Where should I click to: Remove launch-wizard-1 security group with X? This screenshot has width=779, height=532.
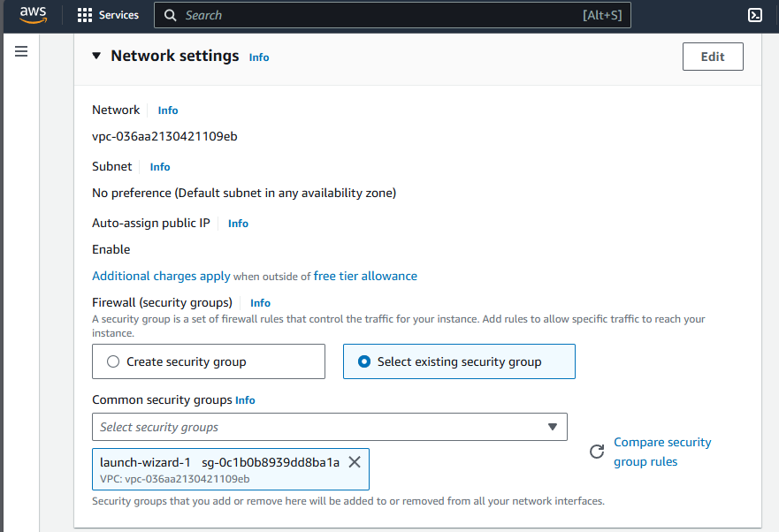355,461
